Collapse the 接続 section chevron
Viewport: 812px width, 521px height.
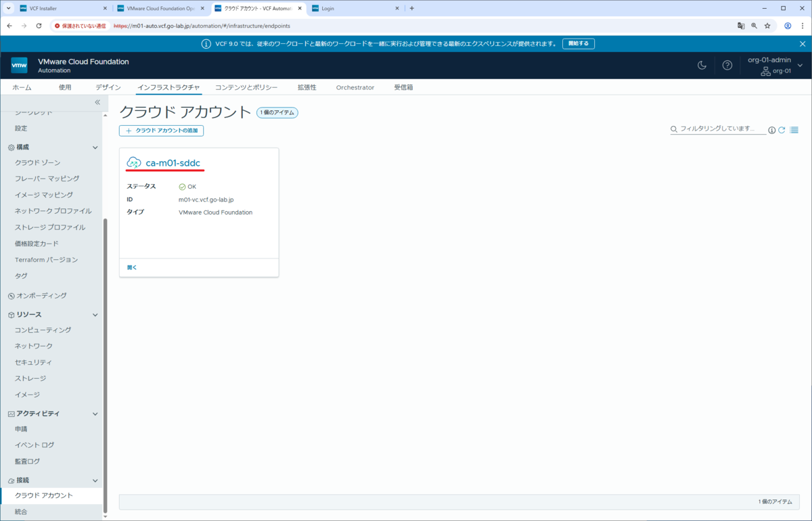tap(95, 480)
